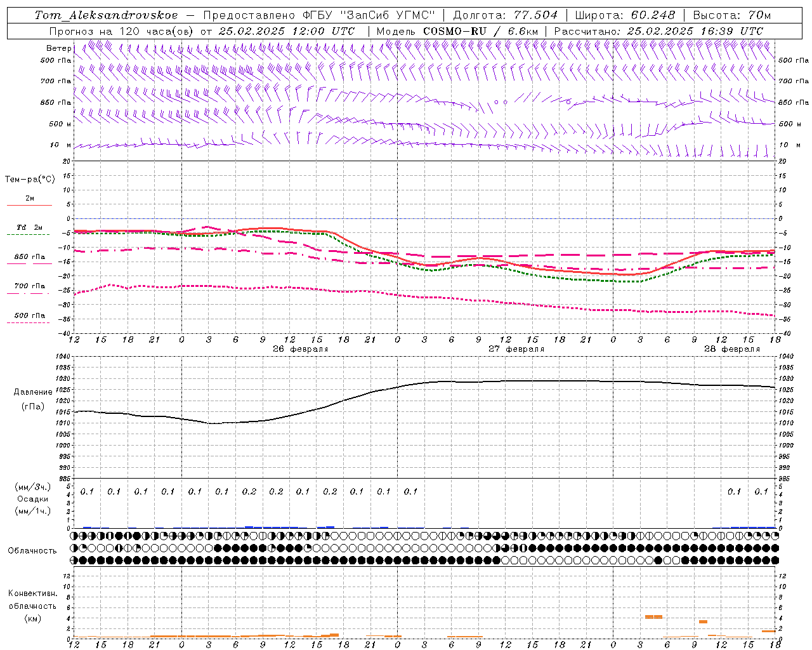Click the Осадки precipitation label
Viewport: 812px width, 650px height.
point(33,500)
